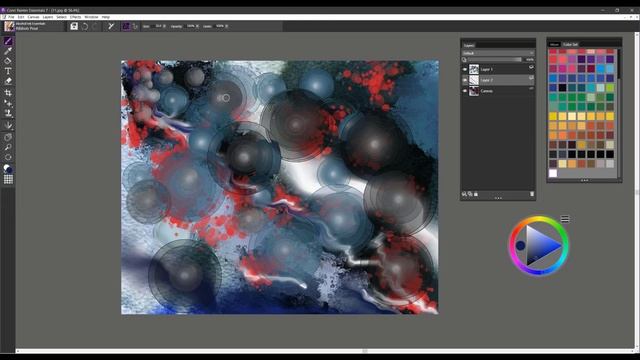This screenshot has height=360, width=640.
Task: Select the Layer 2 row
Action: click(498, 80)
